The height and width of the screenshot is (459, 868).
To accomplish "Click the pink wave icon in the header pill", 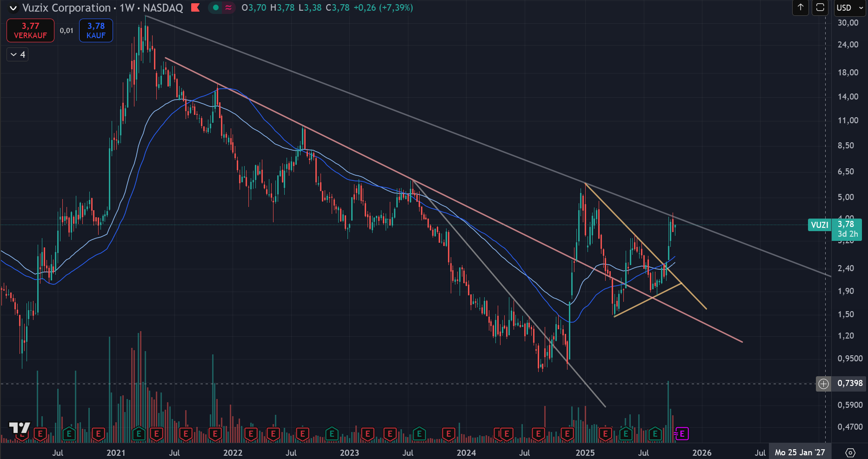I will [x=228, y=7].
